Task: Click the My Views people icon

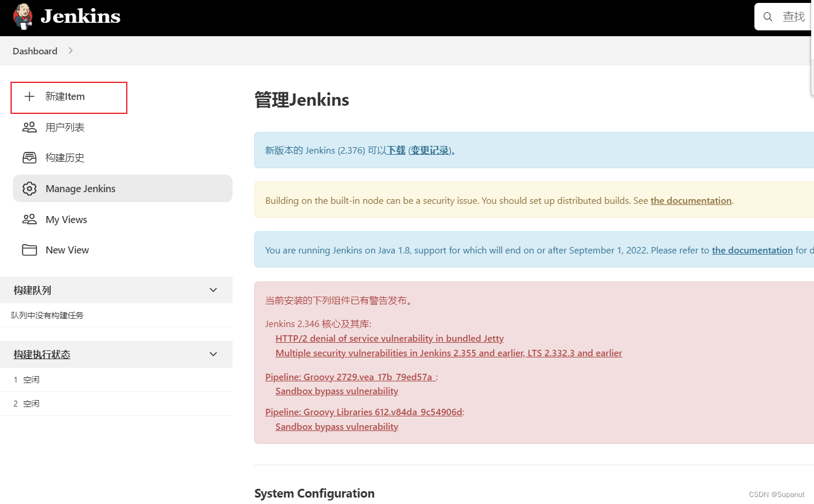Action: point(29,219)
